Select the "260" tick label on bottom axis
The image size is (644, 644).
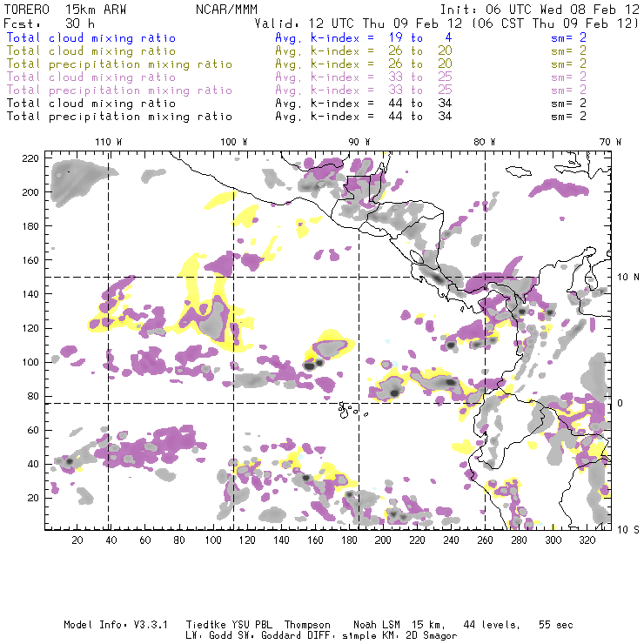click(x=485, y=540)
